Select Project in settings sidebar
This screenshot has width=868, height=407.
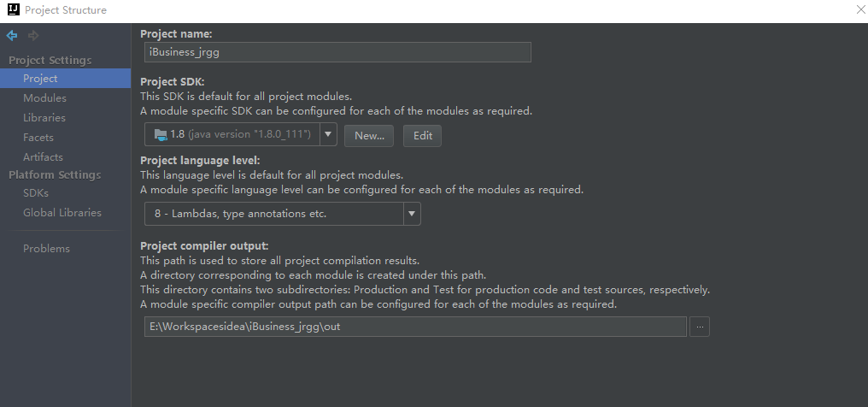pyautogui.click(x=65, y=78)
